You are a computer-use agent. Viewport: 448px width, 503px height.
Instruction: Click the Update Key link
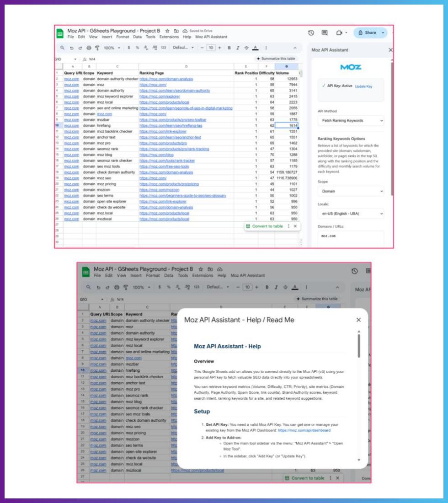[x=364, y=86]
